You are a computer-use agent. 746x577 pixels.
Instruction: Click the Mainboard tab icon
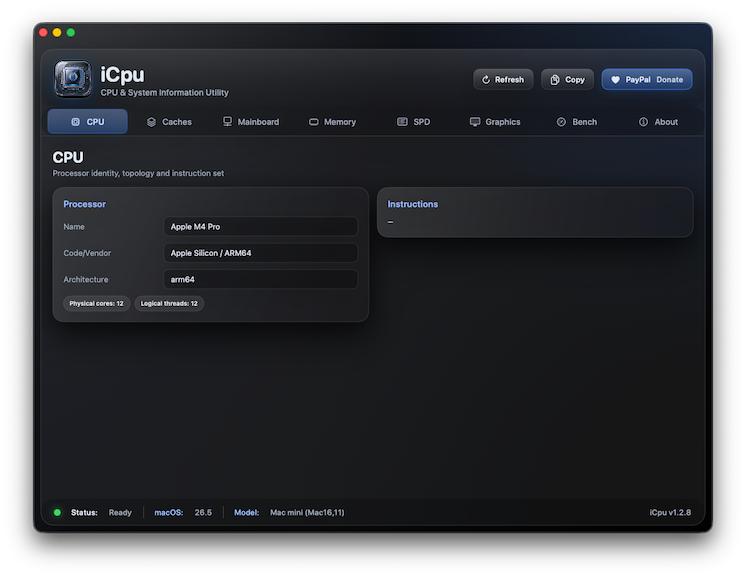pos(227,122)
